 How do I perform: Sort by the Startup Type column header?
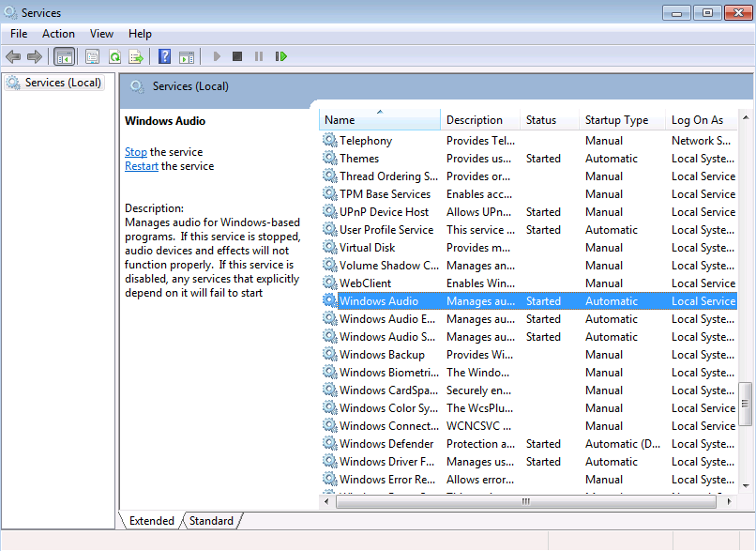coord(622,119)
